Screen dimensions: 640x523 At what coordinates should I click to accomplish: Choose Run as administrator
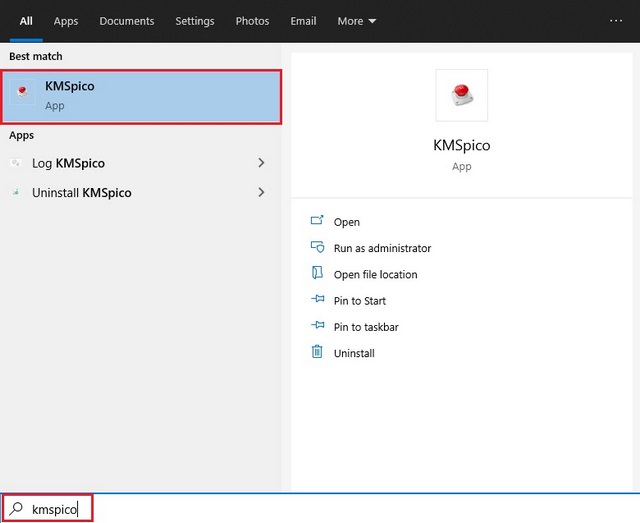point(382,248)
